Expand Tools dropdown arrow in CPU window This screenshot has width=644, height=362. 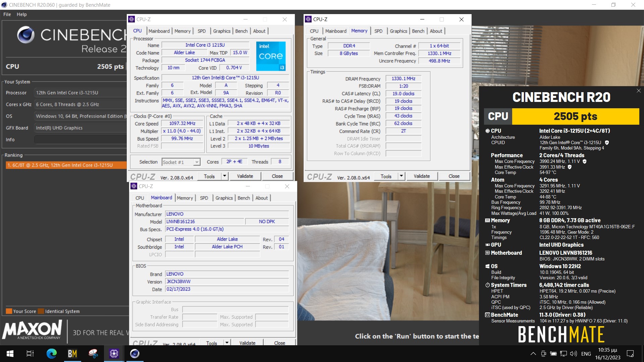point(224,176)
